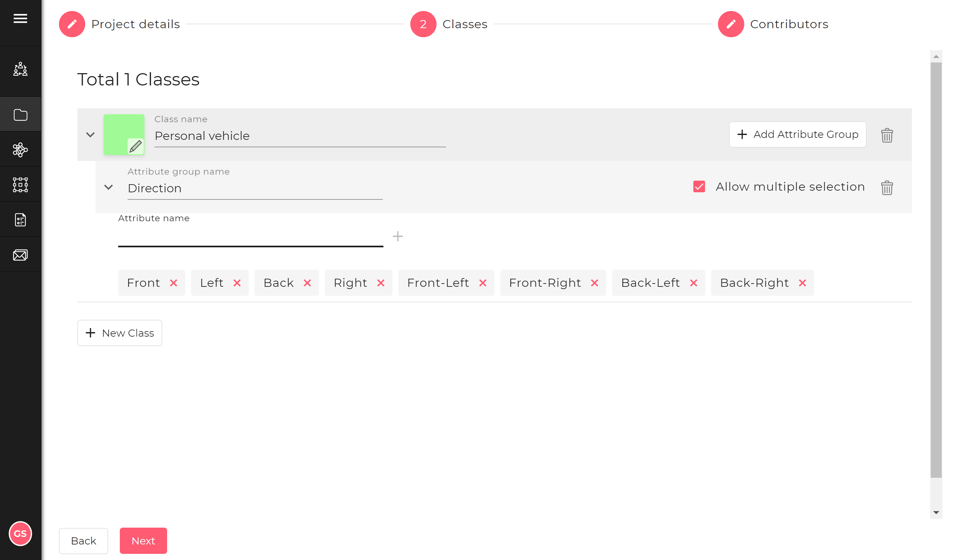Open the hamburger menu in the sidebar

pyautogui.click(x=20, y=18)
